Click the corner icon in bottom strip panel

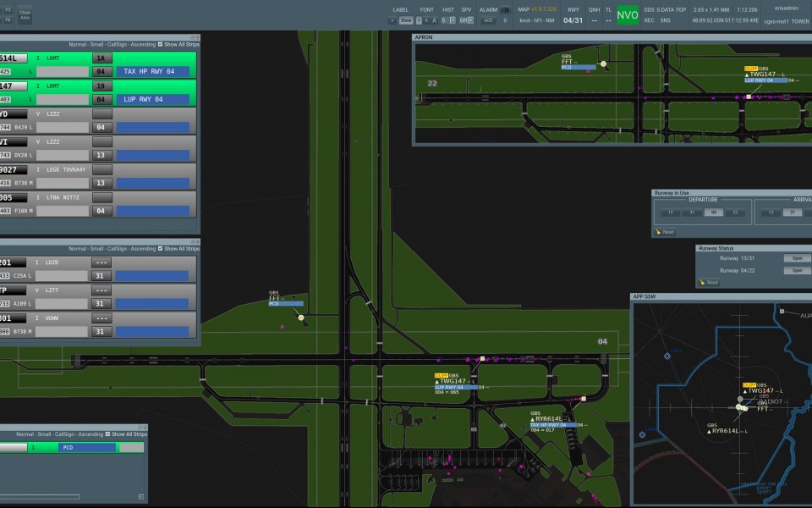(141, 497)
